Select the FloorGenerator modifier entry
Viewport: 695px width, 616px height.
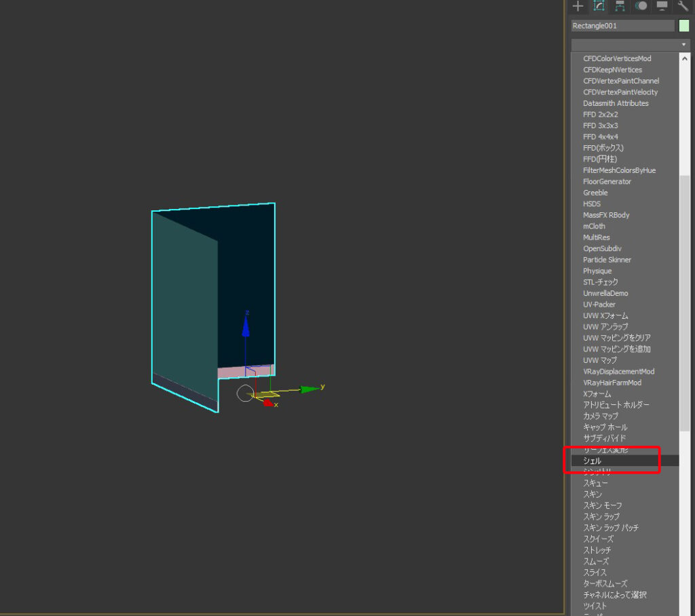607,181
